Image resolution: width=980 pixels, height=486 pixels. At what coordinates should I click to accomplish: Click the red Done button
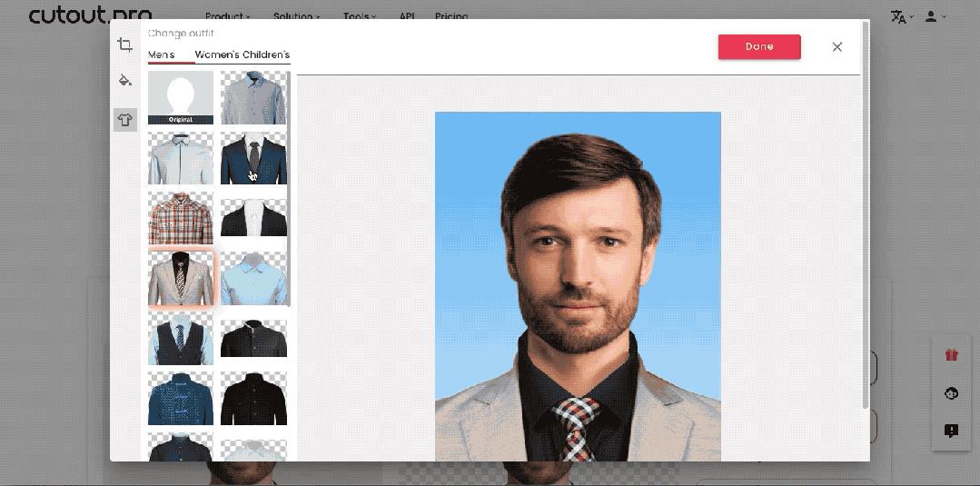tap(758, 47)
